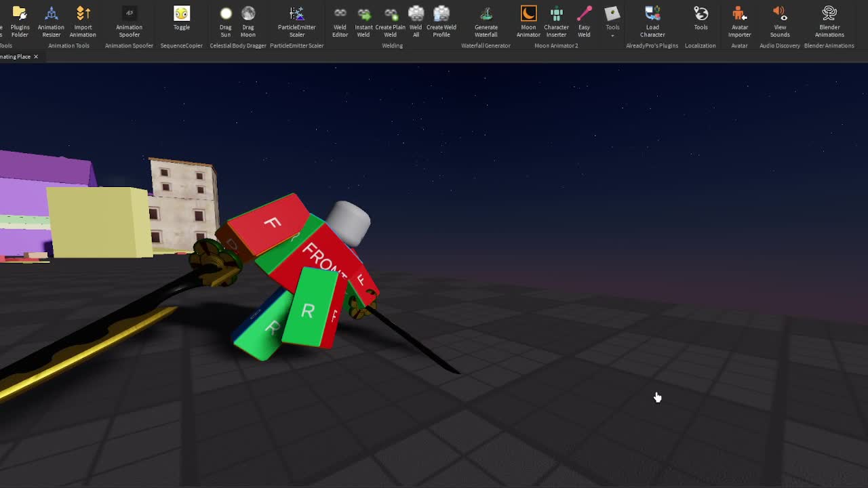Open the Weld Editor
The width and height of the screenshot is (868, 488).
[x=340, y=21]
